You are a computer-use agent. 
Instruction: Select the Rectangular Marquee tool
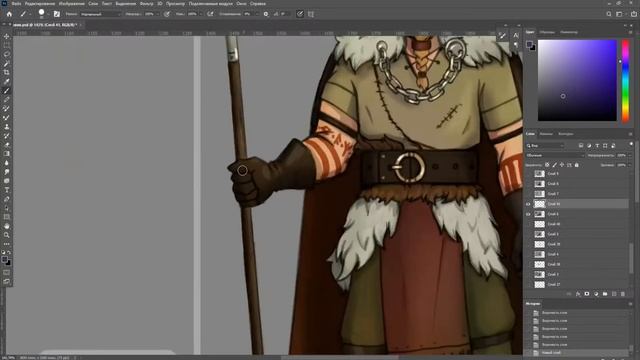(x=7, y=45)
